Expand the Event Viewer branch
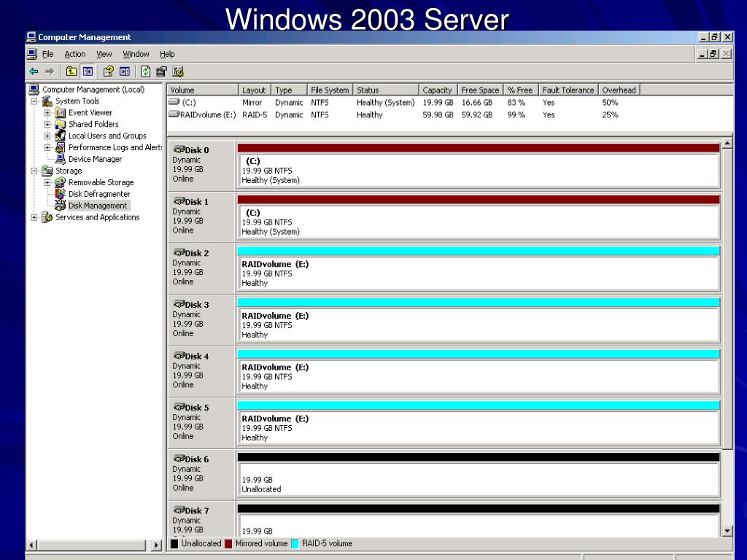The height and width of the screenshot is (560, 747). point(47,113)
